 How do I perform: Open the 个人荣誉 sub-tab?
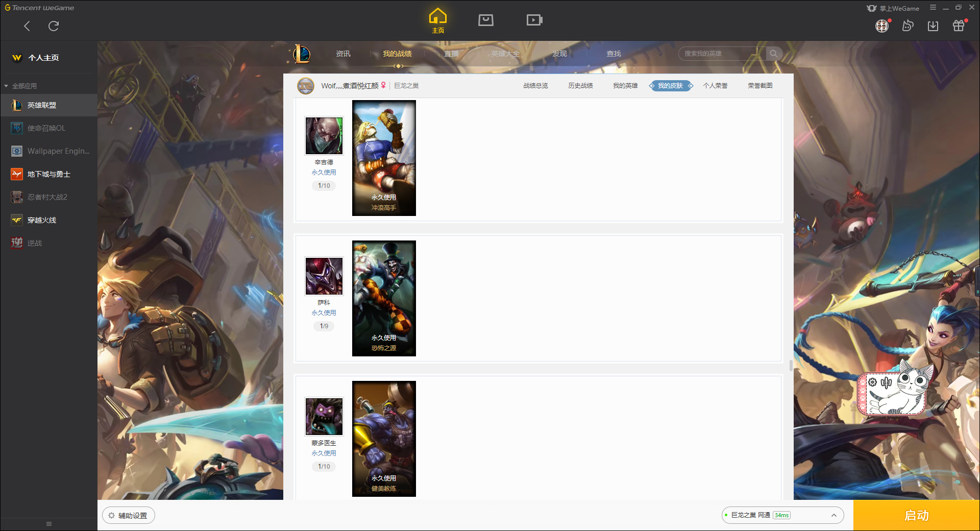(715, 86)
